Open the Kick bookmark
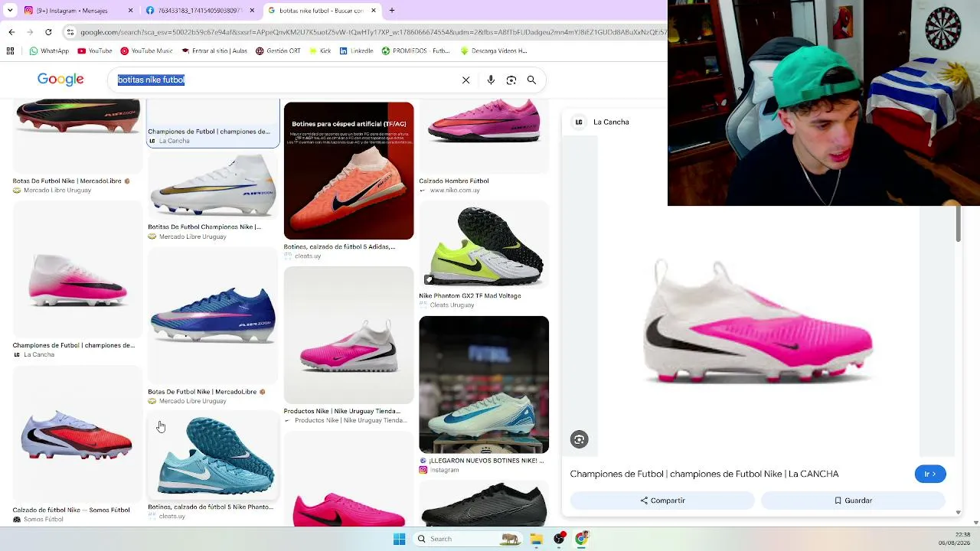 [320, 51]
